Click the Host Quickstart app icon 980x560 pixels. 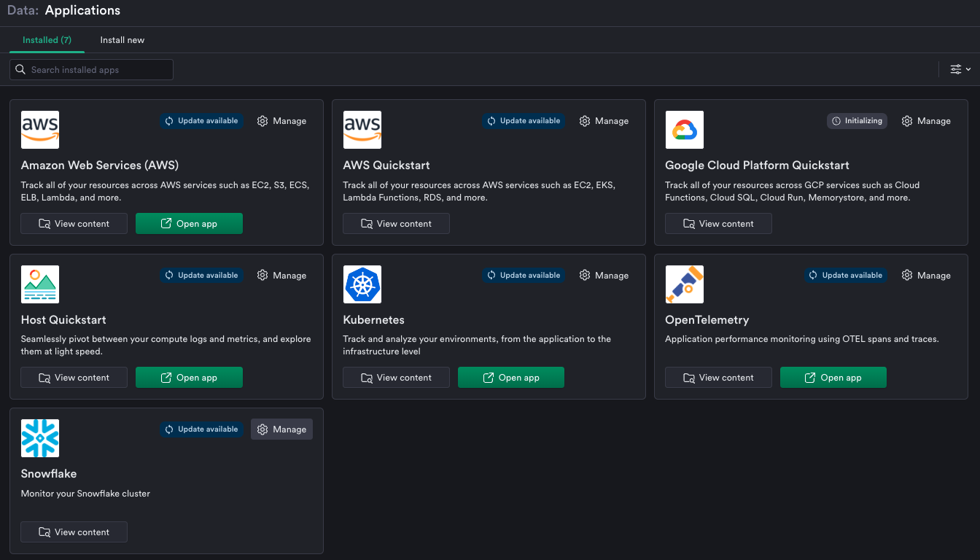40,284
